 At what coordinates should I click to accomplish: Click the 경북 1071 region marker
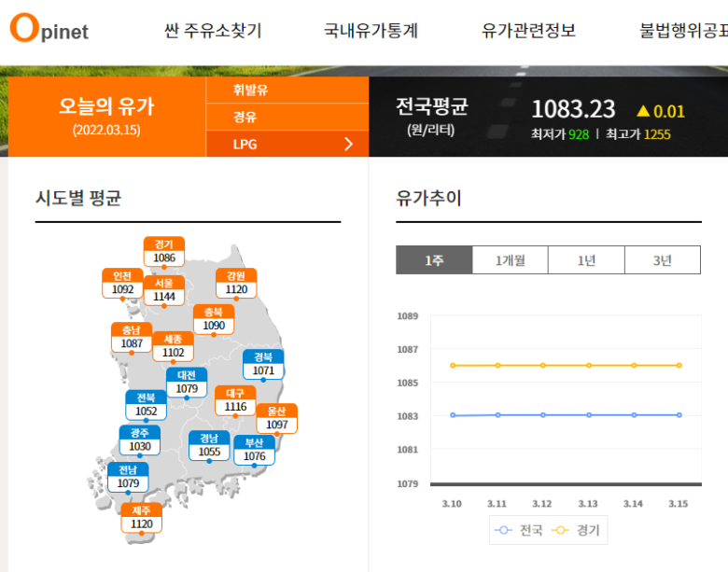(263, 364)
